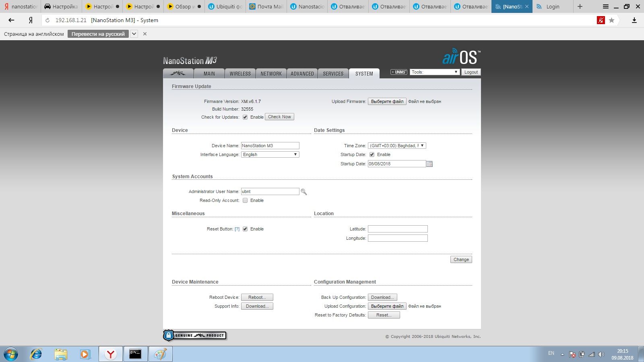Screen dimensions: 644x362
Task: Click the Check Now button
Action: coord(279,117)
